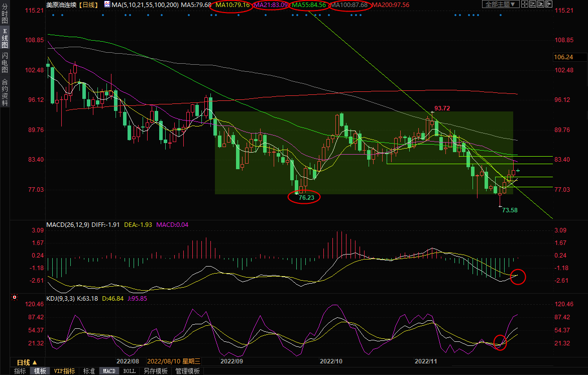Viewport: 588px width, 375px height.
Task: Click the red sun marker beside KDJ
Action: tap(15, 298)
